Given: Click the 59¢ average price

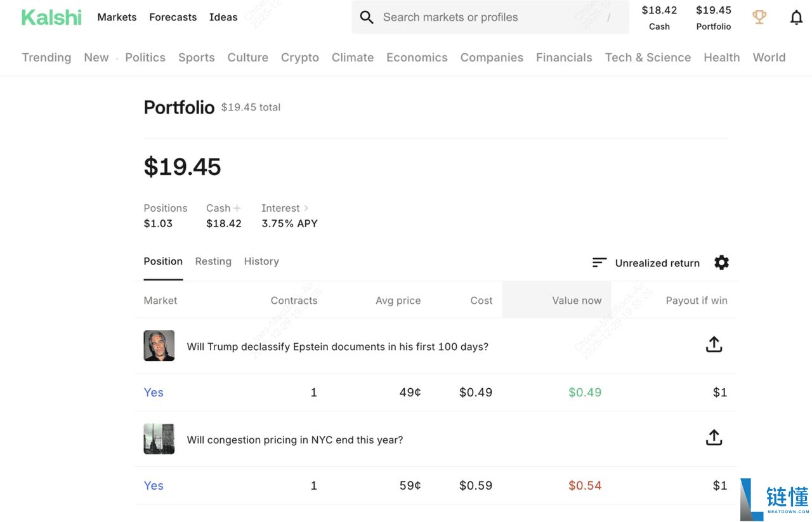Looking at the screenshot, I should pyautogui.click(x=410, y=486).
